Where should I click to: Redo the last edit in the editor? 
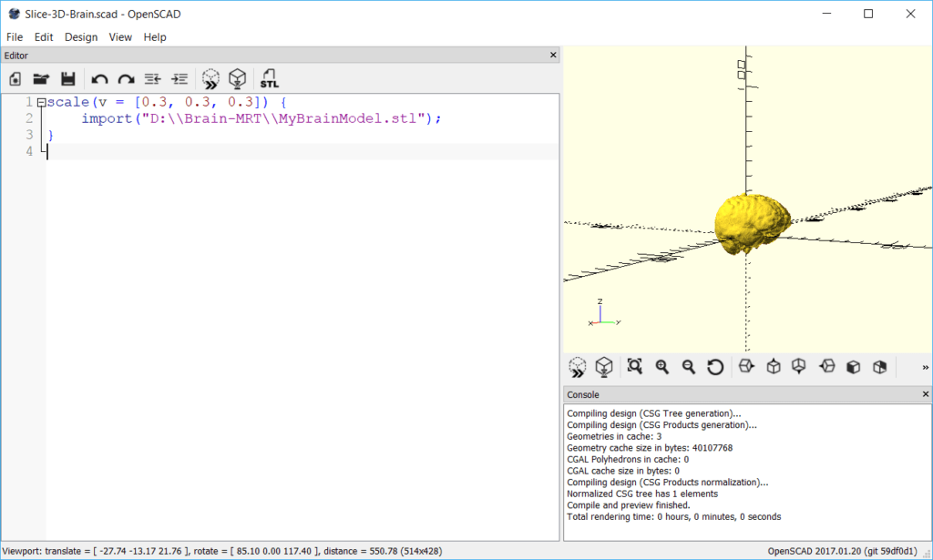[126, 79]
